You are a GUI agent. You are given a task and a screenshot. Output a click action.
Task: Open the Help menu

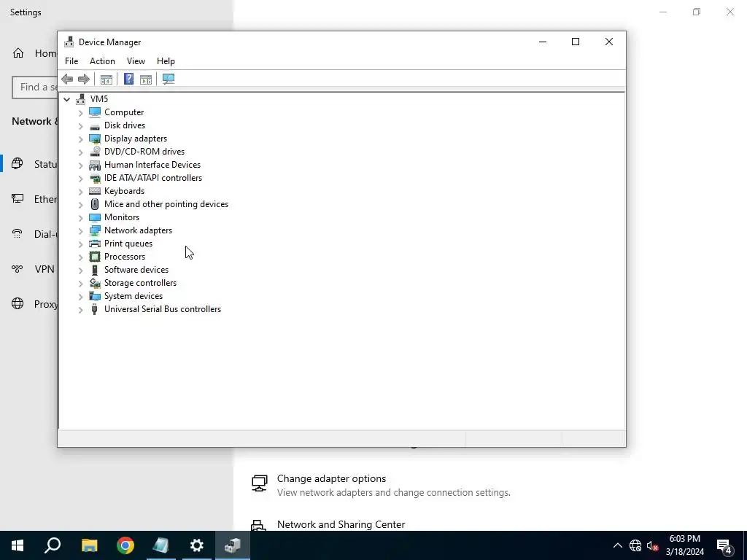[x=166, y=61]
